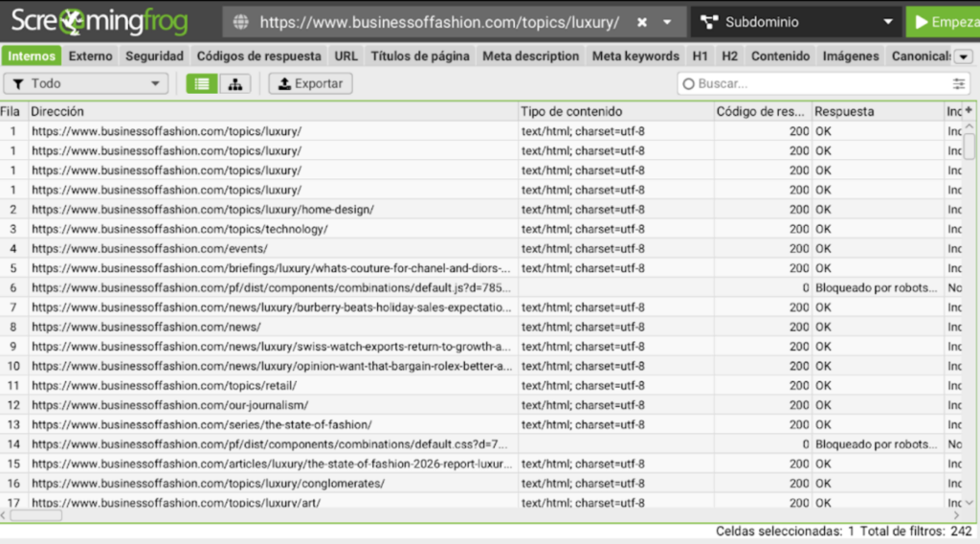
Task: Click the globe icon in URL bar
Action: point(240,21)
